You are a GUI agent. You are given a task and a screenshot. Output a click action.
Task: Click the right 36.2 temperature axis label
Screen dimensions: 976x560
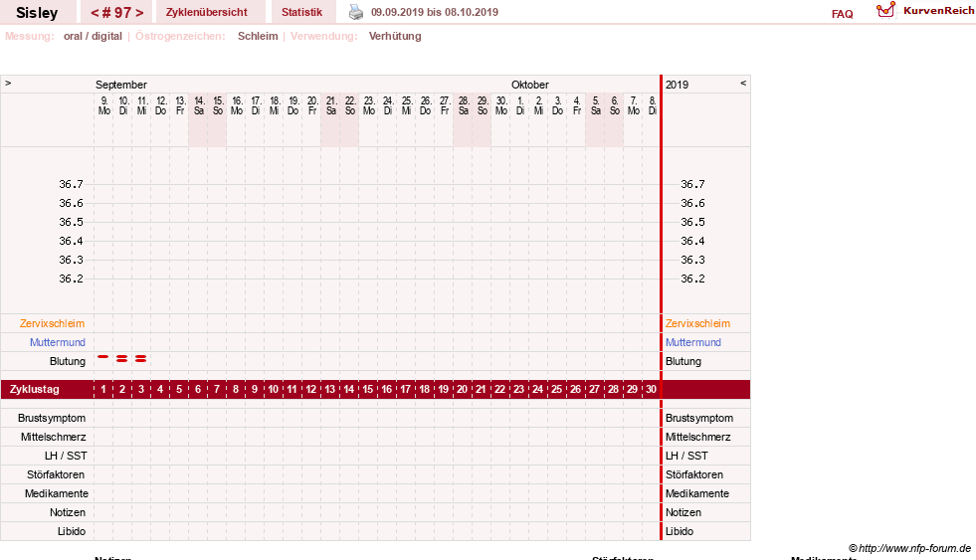coord(692,279)
